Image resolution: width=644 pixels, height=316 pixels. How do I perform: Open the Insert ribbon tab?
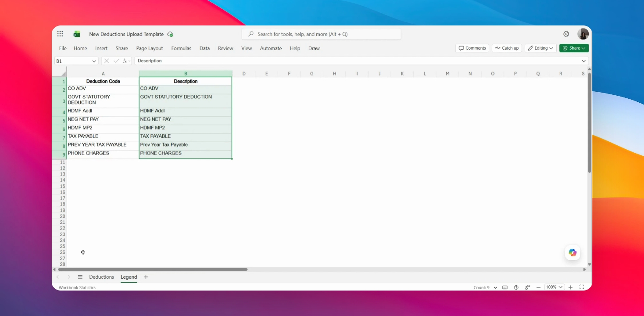point(101,48)
